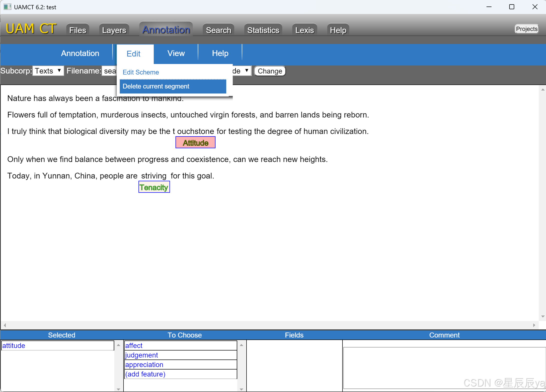Click the Change button

(x=269, y=71)
